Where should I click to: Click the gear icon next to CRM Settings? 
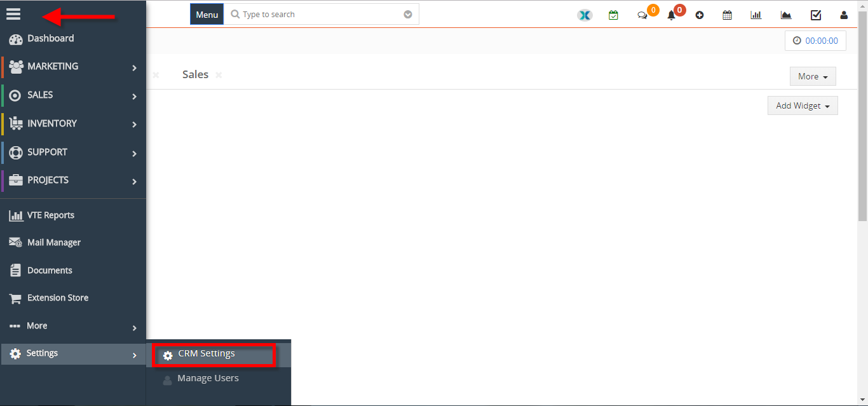point(168,354)
